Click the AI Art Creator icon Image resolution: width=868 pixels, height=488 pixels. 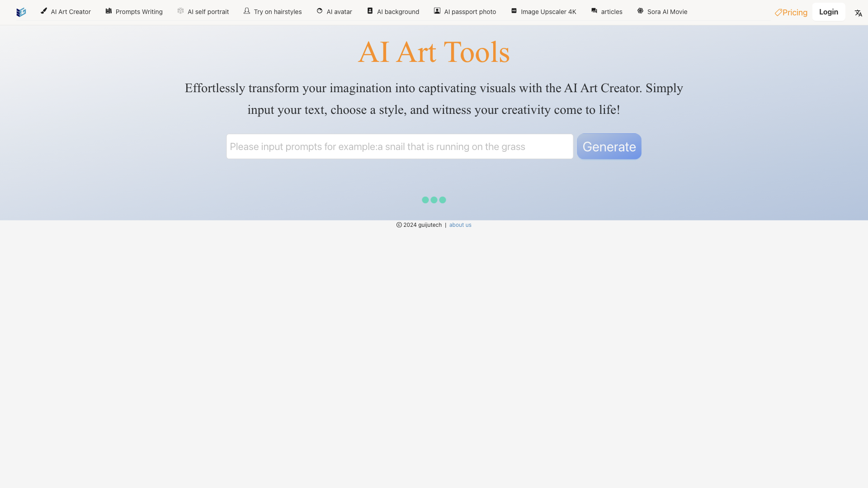click(43, 11)
